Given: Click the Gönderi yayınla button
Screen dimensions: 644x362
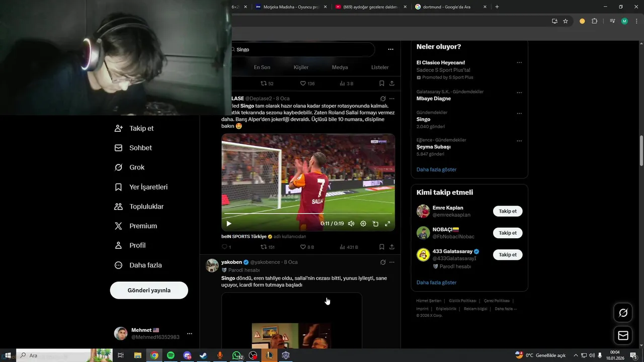Looking at the screenshot, I should [149, 291].
